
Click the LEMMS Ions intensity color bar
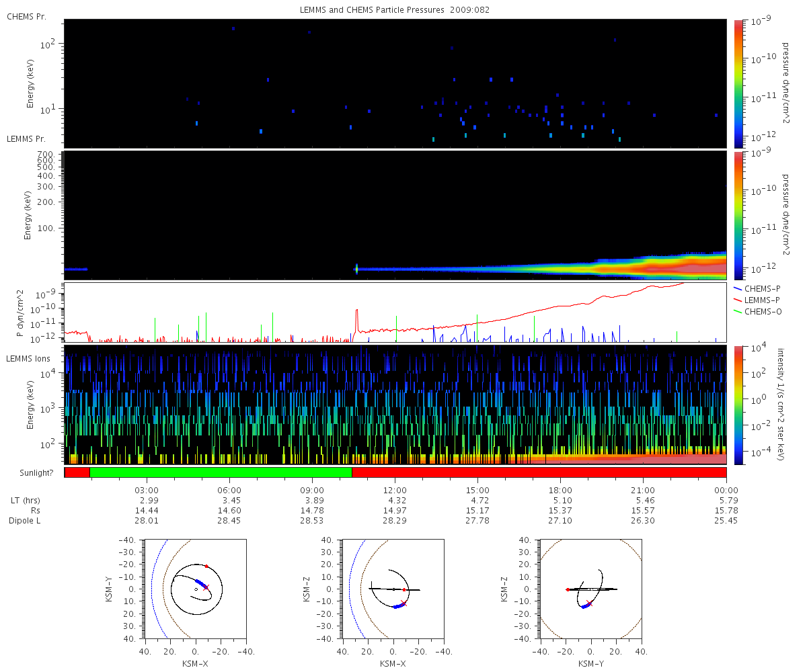pyautogui.click(x=740, y=405)
